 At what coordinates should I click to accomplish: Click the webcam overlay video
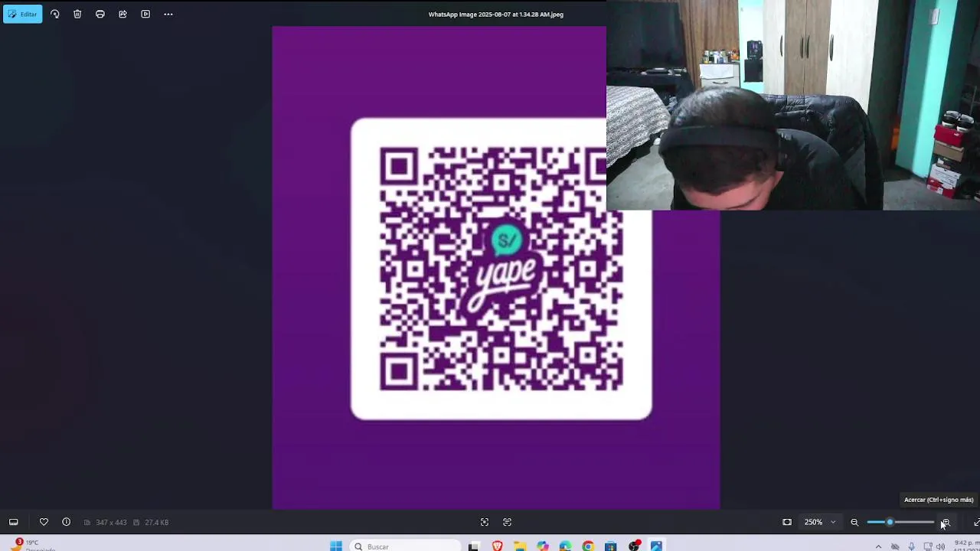(x=793, y=106)
